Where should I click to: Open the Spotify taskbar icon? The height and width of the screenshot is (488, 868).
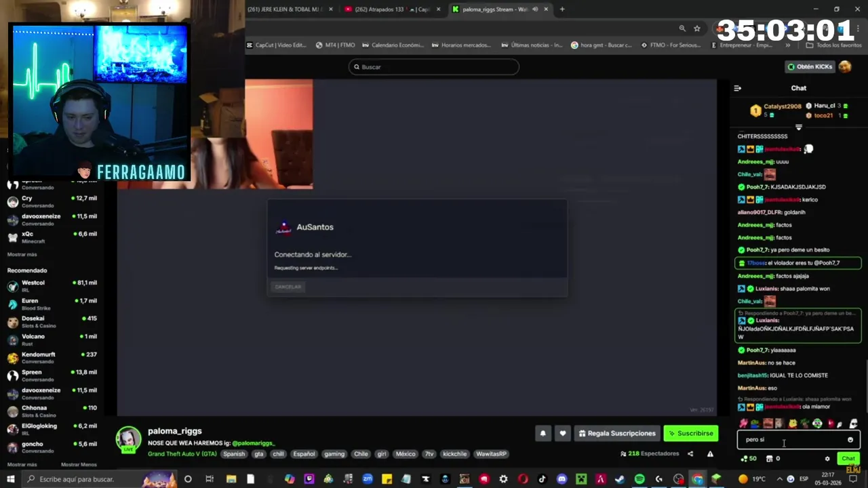click(x=639, y=479)
